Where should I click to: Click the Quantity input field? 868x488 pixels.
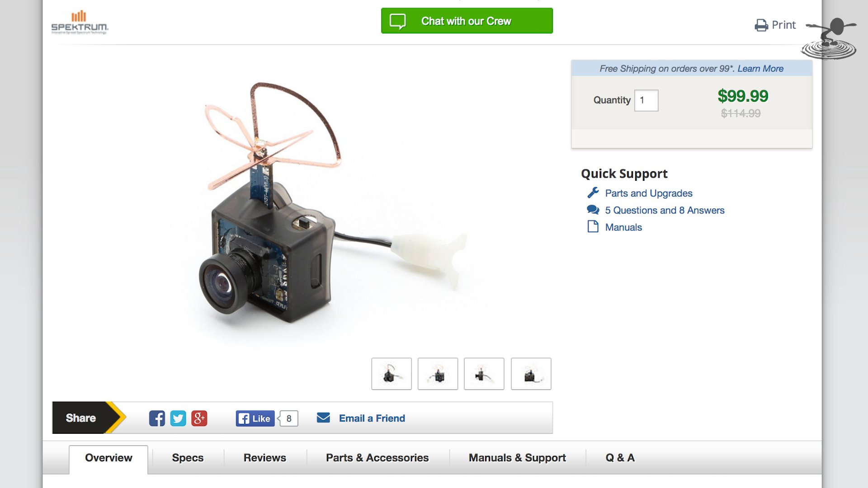coord(646,100)
